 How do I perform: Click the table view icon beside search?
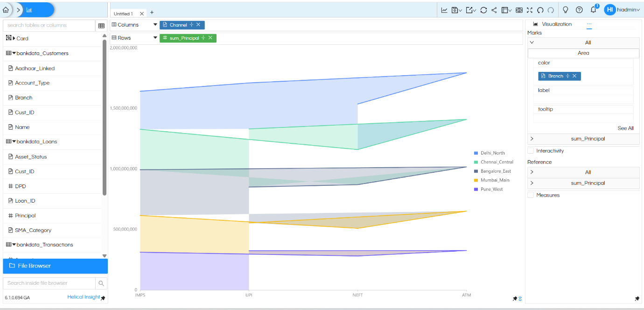tap(101, 26)
